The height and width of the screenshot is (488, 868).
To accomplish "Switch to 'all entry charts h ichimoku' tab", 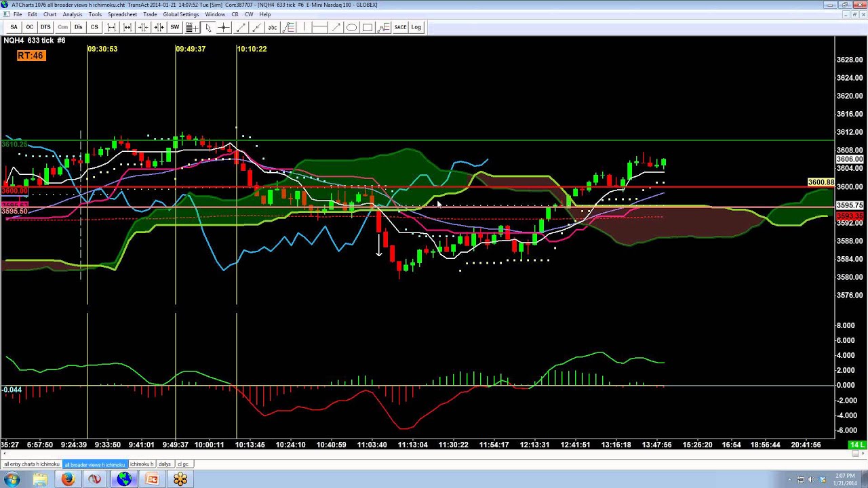I will [x=32, y=464].
